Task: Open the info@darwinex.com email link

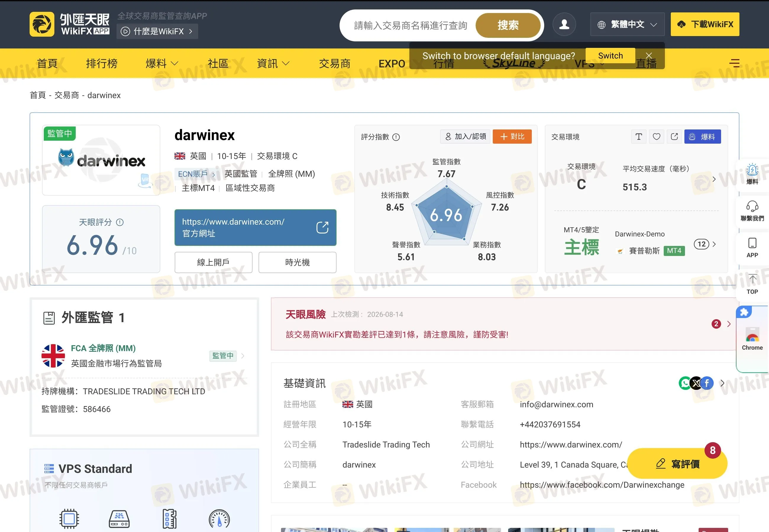Action: point(557,404)
